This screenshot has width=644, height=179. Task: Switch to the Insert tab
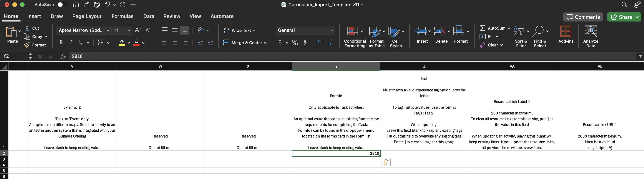coord(34,16)
